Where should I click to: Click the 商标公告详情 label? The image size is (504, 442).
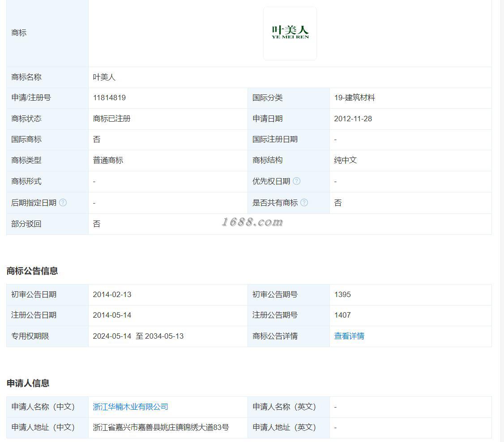[275, 336]
